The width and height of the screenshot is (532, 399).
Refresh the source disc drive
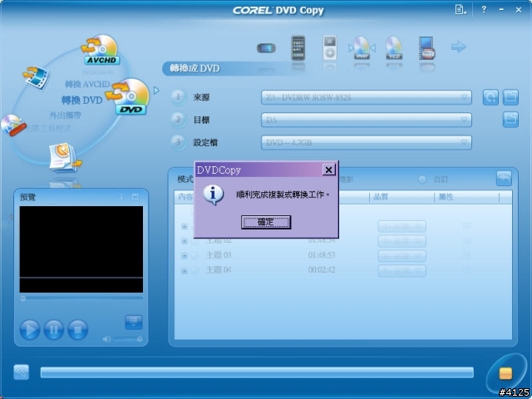pos(490,97)
